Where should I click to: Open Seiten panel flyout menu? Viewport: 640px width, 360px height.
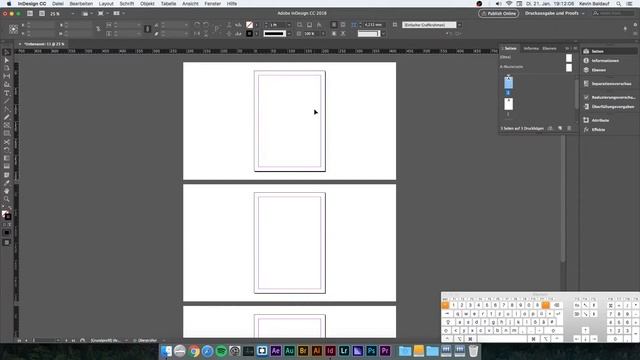pyautogui.click(x=575, y=49)
